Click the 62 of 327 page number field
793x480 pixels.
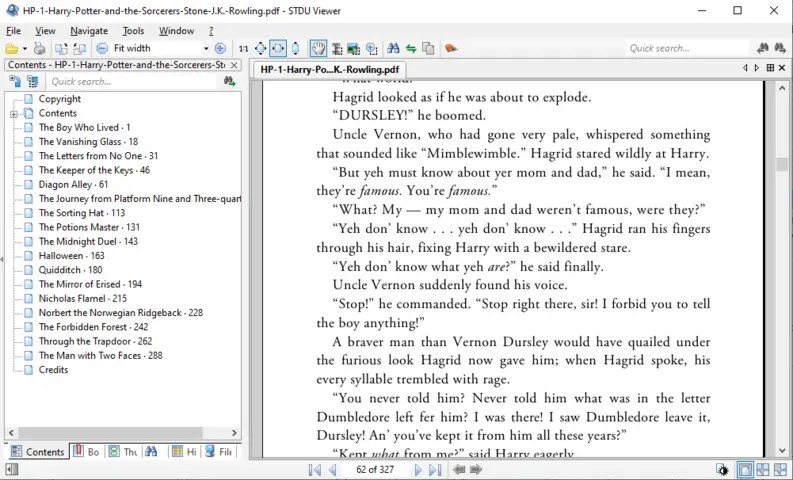[x=375, y=470]
